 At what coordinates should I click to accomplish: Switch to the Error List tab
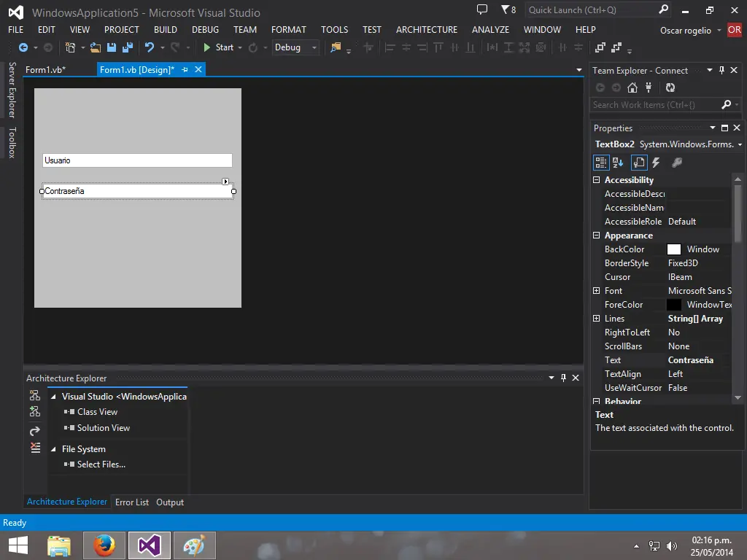pos(131,502)
